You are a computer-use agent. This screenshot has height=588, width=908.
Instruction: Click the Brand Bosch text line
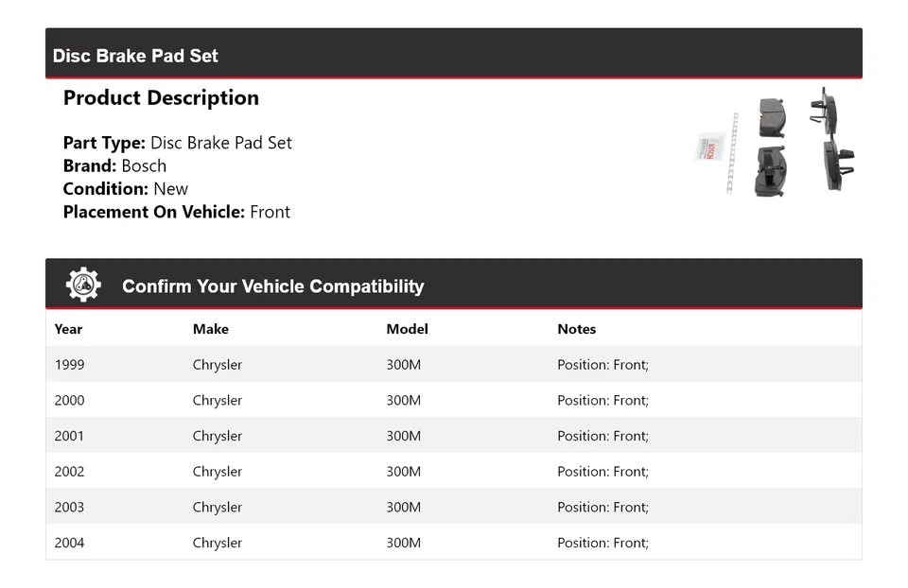coord(114,166)
